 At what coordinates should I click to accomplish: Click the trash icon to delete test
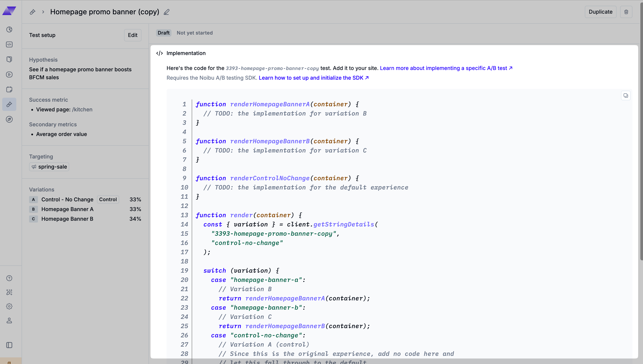tap(626, 12)
